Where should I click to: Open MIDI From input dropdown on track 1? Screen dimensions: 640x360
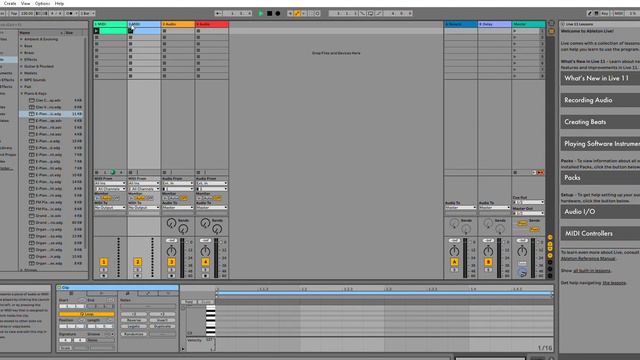(x=110, y=184)
